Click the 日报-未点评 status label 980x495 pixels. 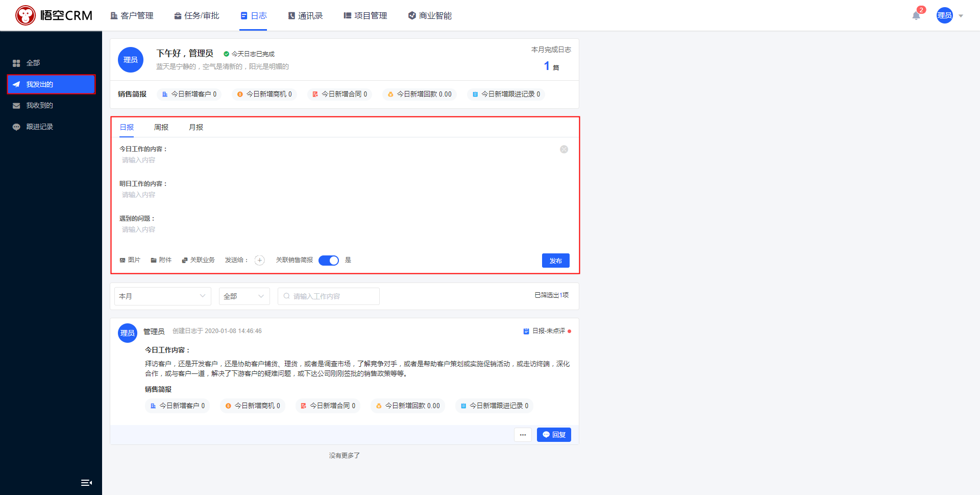pos(547,331)
